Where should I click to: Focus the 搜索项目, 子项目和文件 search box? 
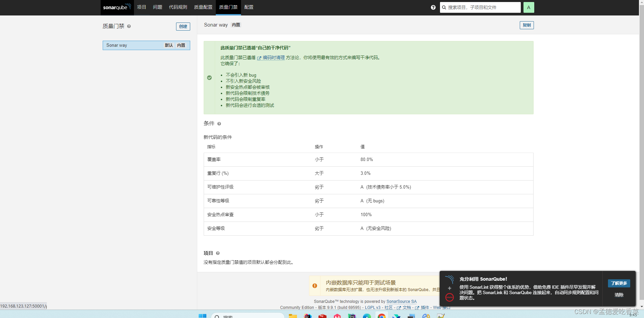pos(480,7)
